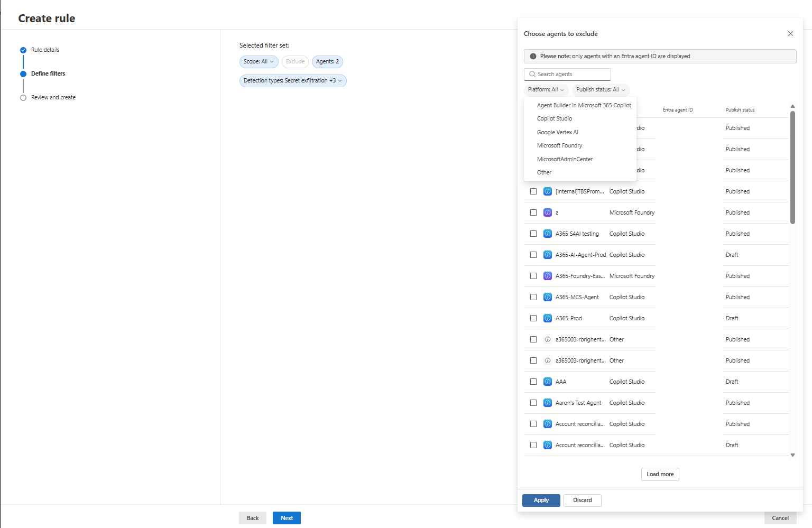Open the Scope: All filter dropdown
This screenshot has height=528, width=812.
tap(259, 62)
